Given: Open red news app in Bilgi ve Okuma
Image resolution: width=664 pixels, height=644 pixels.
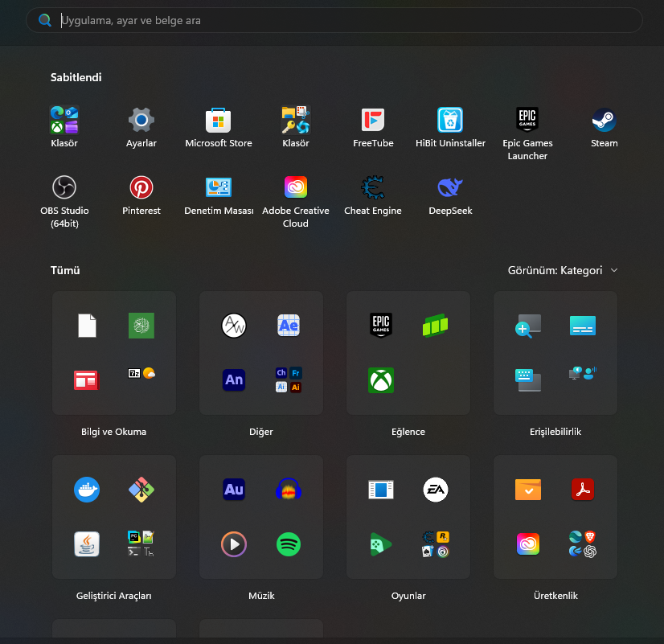Looking at the screenshot, I should (x=87, y=379).
